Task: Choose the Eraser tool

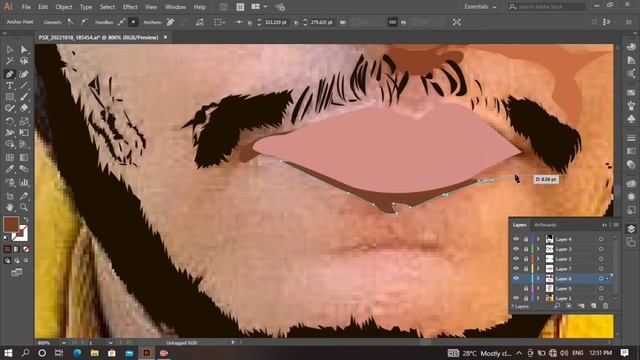Action: click(24, 108)
